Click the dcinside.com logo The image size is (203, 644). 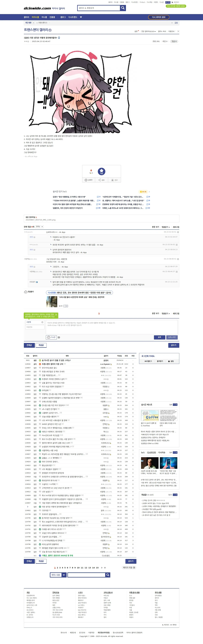(37, 8)
